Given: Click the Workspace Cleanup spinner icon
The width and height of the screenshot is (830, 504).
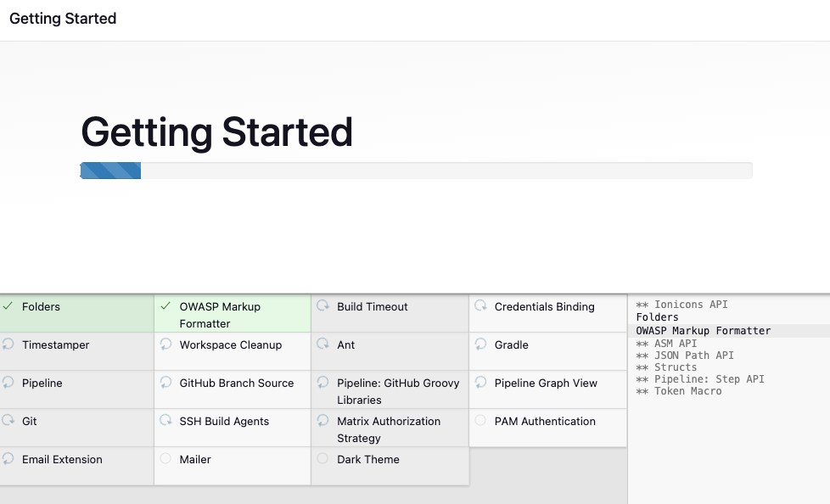Looking at the screenshot, I should (165, 344).
